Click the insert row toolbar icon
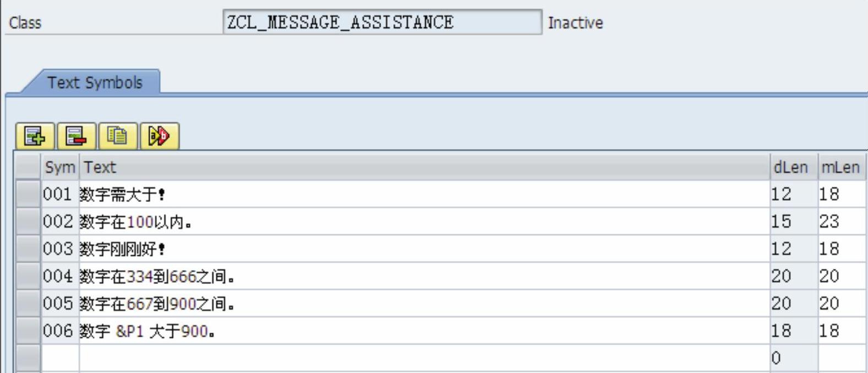The image size is (868, 373). tap(35, 136)
